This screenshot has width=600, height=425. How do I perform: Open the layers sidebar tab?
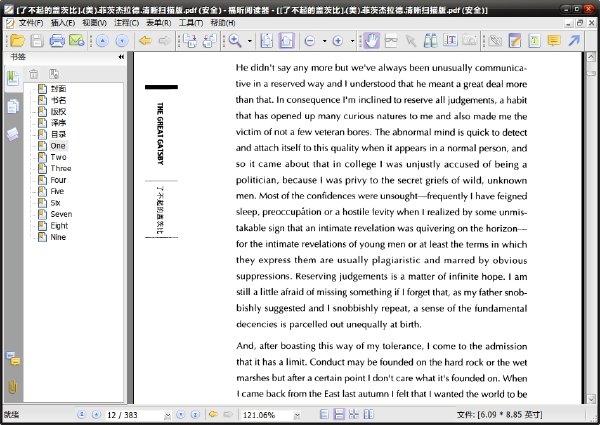pyautogui.click(x=13, y=134)
